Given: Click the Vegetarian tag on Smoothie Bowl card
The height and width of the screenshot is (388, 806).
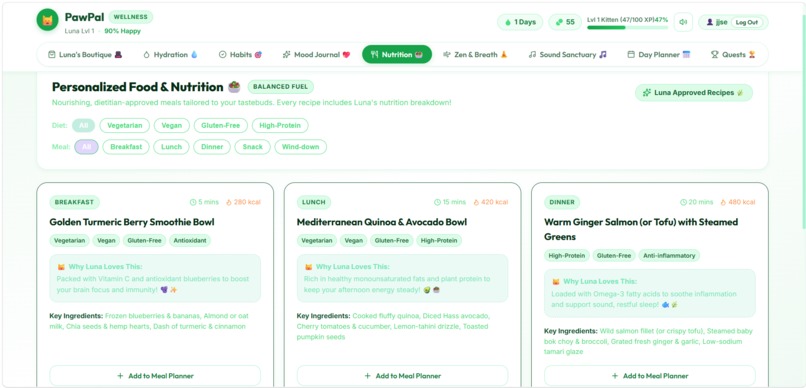Looking at the screenshot, I should [70, 241].
